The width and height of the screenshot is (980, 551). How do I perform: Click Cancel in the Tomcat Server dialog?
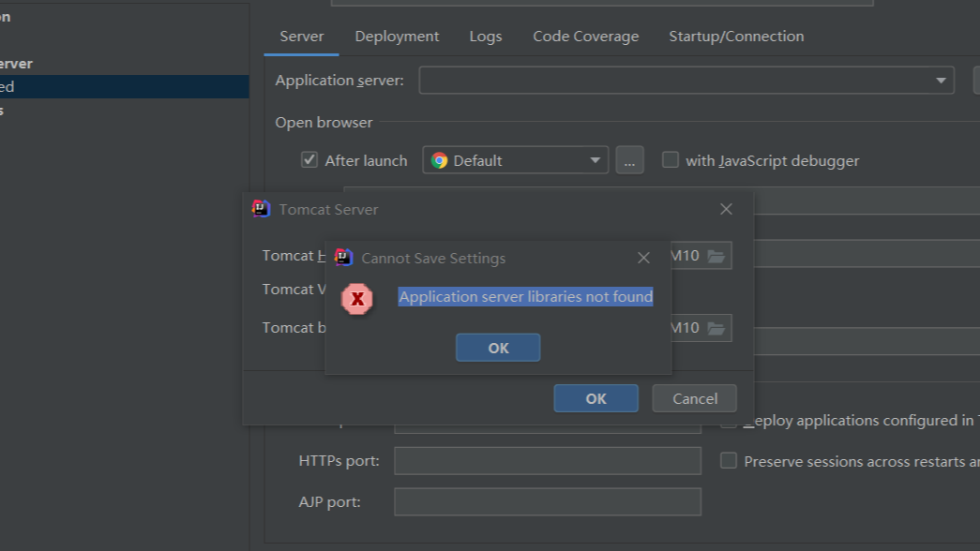[x=694, y=397]
